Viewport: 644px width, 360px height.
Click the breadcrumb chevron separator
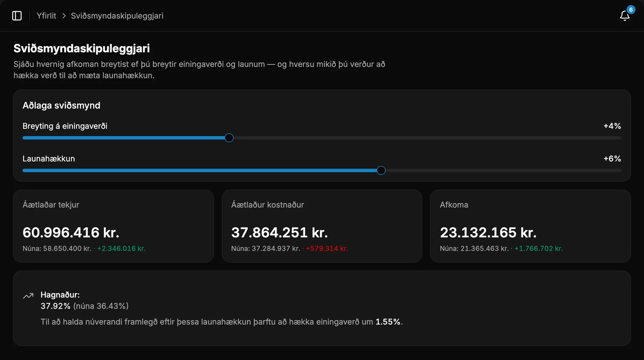[64, 16]
